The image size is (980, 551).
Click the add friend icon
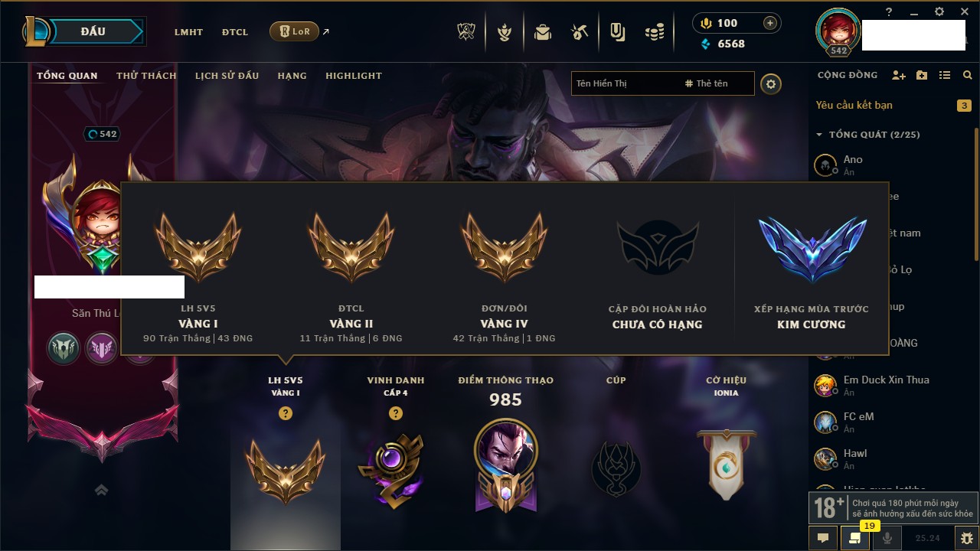(x=899, y=75)
